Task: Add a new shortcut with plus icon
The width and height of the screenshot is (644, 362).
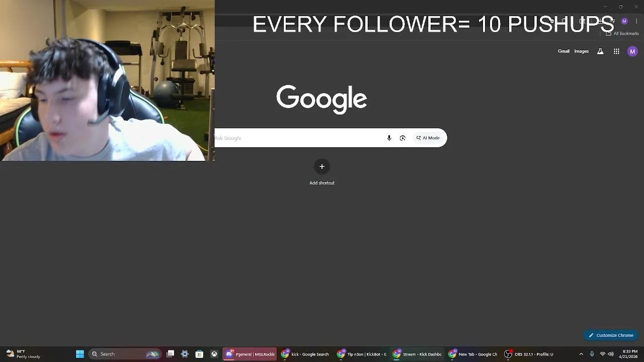Action: [x=322, y=166]
